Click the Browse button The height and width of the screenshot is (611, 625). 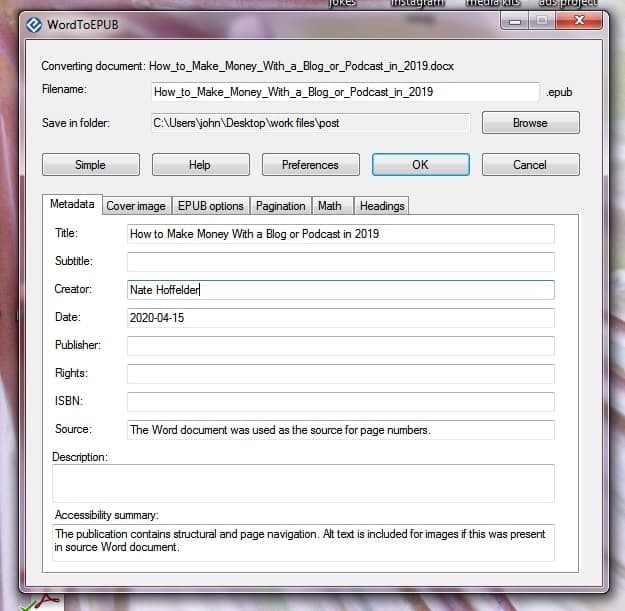(x=531, y=123)
